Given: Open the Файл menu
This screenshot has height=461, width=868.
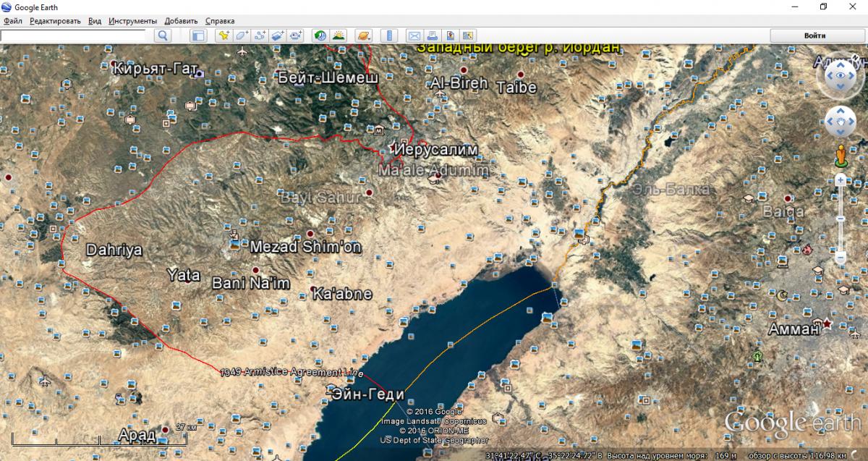Looking at the screenshot, I should (x=13, y=21).
